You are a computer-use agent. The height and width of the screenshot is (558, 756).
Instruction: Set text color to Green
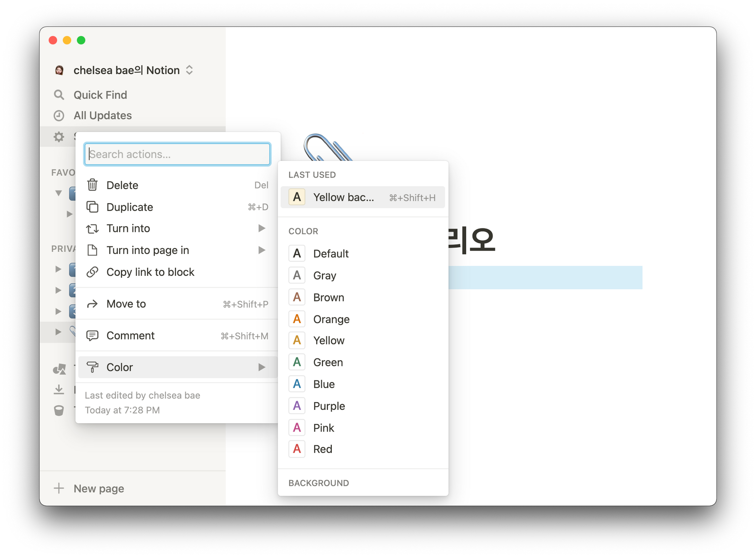pyautogui.click(x=363, y=362)
